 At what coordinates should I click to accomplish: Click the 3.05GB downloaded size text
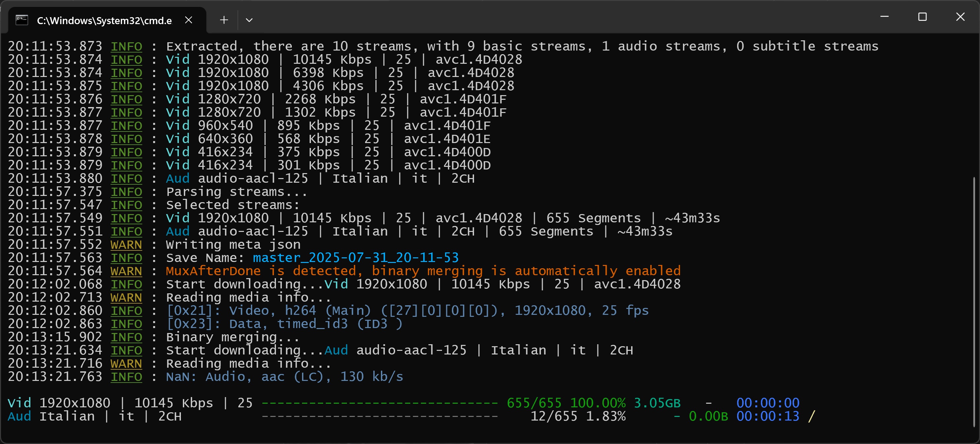click(x=657, y=403)
